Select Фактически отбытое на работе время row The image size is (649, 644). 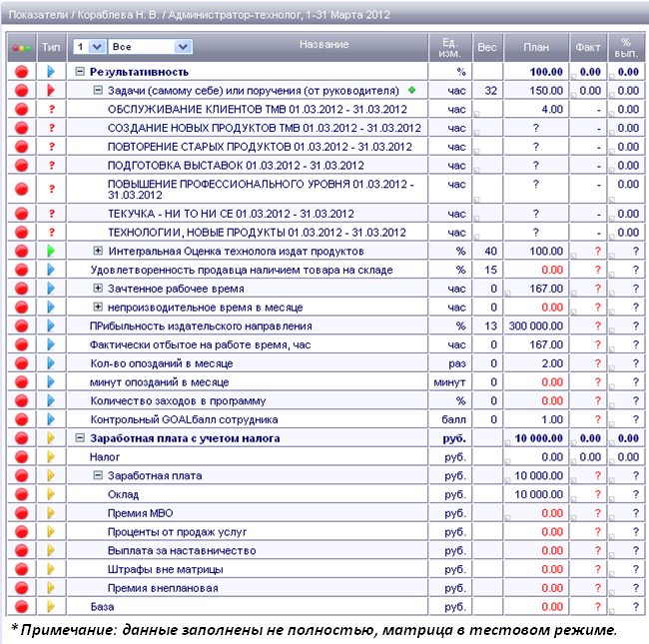tap(201, 344)
